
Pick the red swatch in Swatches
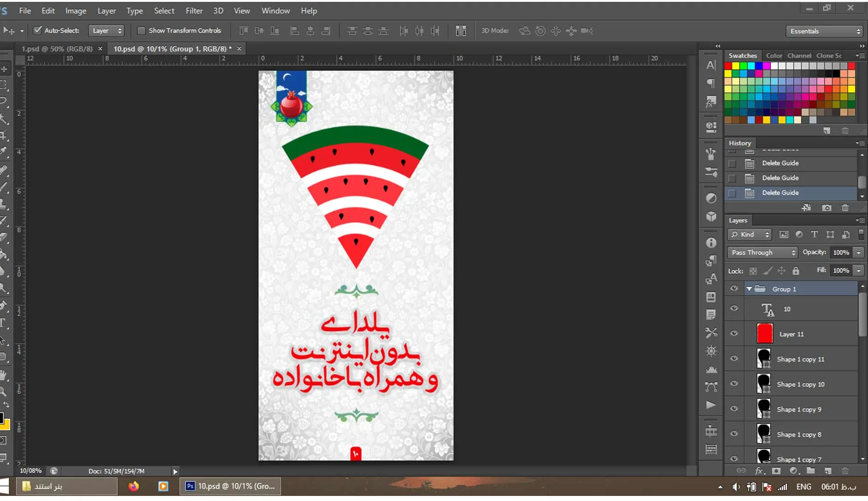coord(728,66)
